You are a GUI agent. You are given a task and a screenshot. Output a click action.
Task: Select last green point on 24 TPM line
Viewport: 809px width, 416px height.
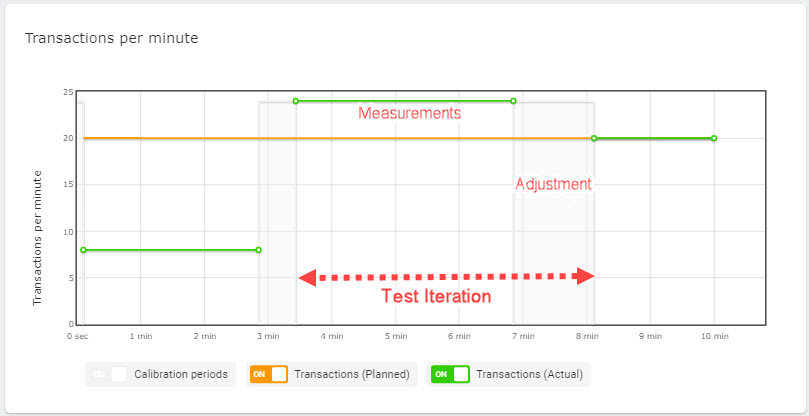(x=514, y=101)
